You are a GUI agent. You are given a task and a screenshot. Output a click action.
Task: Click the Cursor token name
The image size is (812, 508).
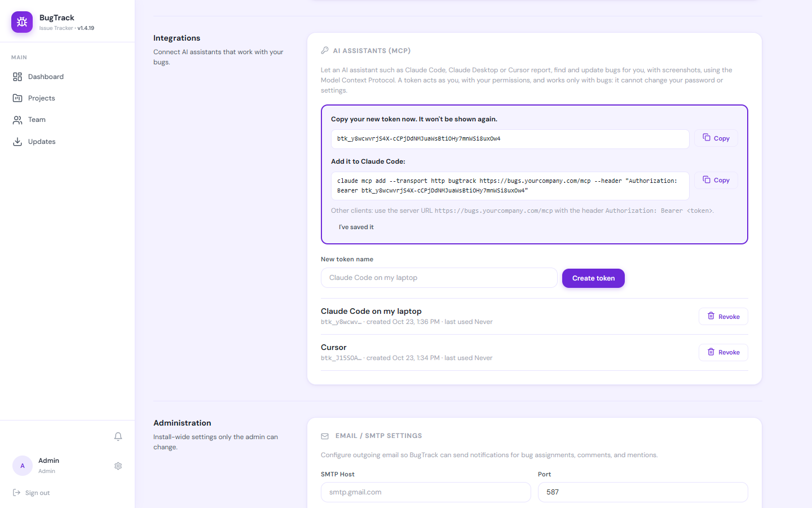pos(334,347)
